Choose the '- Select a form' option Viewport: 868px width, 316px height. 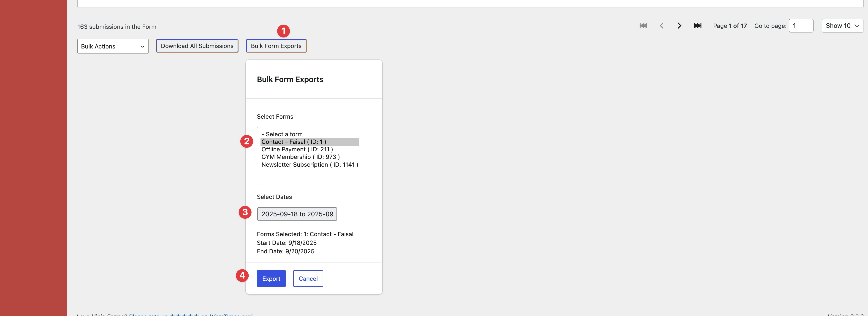(282, 134)
